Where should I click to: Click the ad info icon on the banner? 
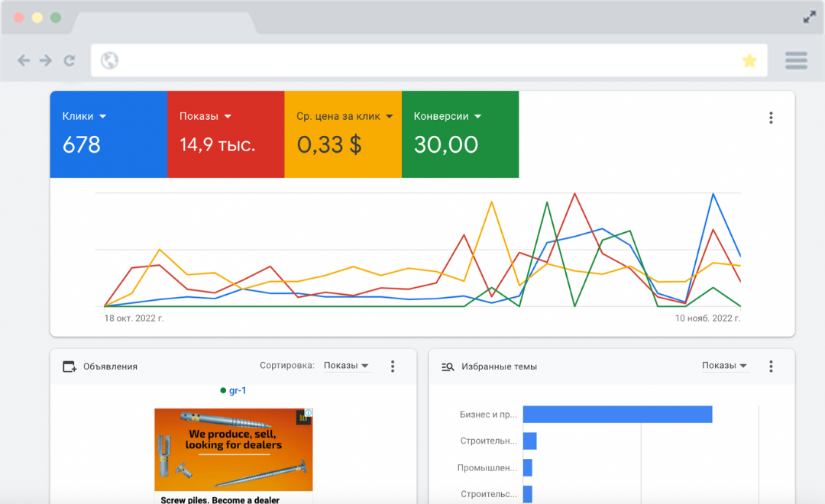tap(309, 412)
